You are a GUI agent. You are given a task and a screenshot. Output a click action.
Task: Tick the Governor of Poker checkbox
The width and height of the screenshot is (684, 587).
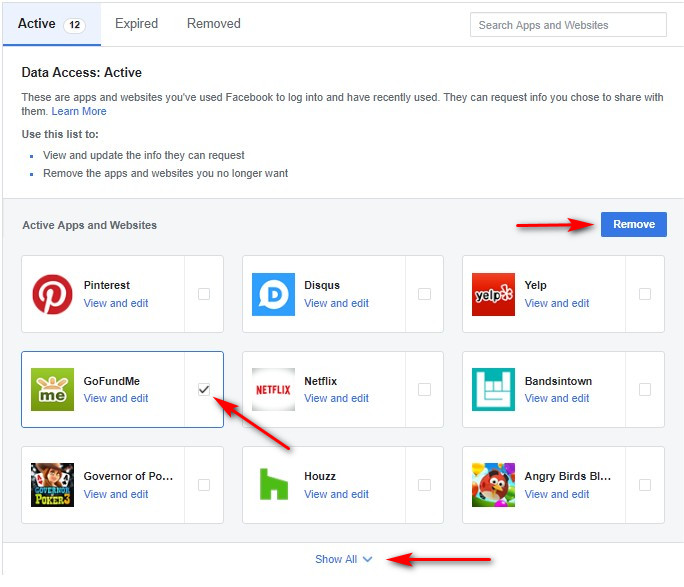coord(204,485)
